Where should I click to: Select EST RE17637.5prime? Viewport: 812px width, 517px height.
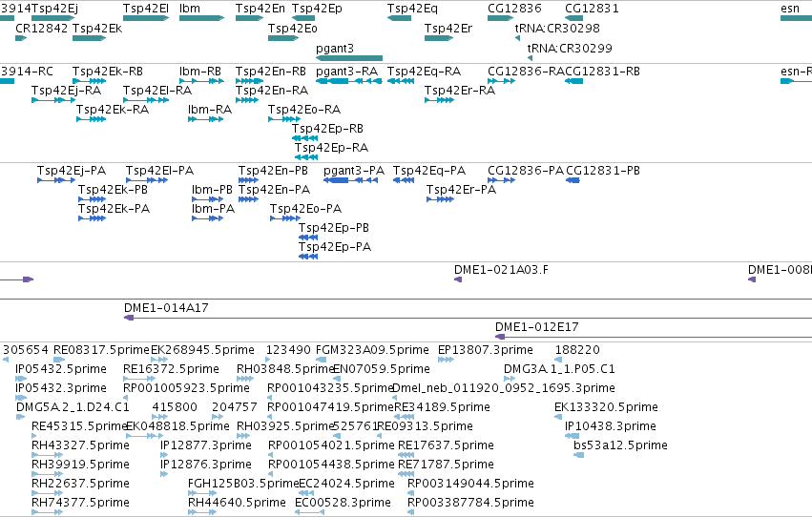(406, 455)
